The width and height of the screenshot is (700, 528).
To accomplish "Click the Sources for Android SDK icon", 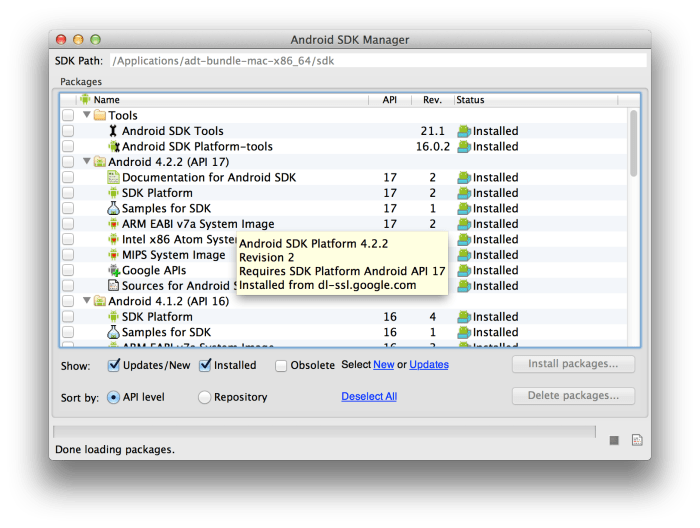I will 113,286.
